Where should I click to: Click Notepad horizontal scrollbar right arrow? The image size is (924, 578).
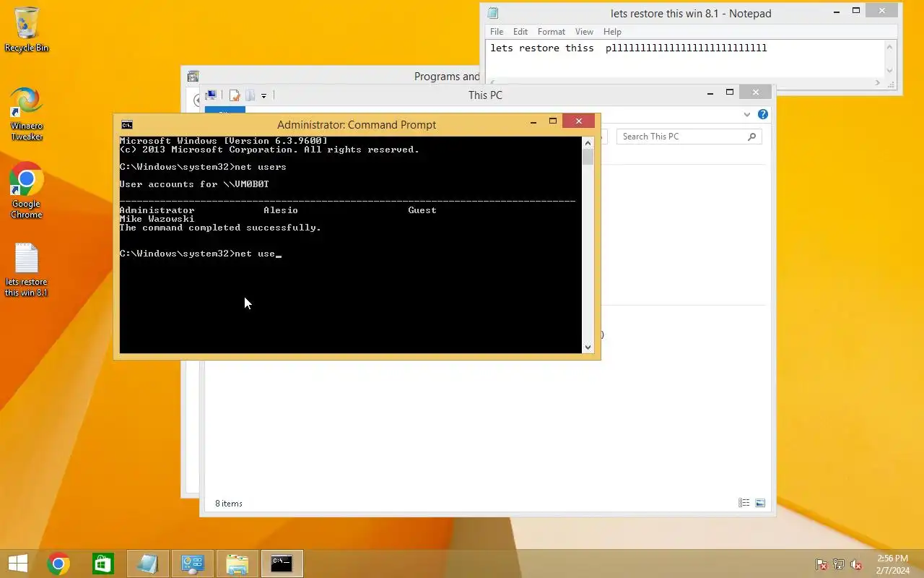tap(878, 82)
